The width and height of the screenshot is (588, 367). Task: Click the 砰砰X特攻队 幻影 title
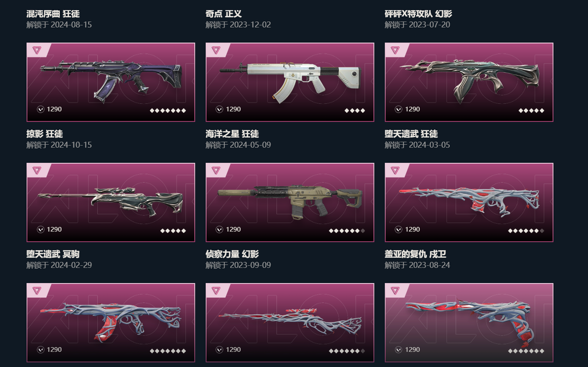[418, 14]
